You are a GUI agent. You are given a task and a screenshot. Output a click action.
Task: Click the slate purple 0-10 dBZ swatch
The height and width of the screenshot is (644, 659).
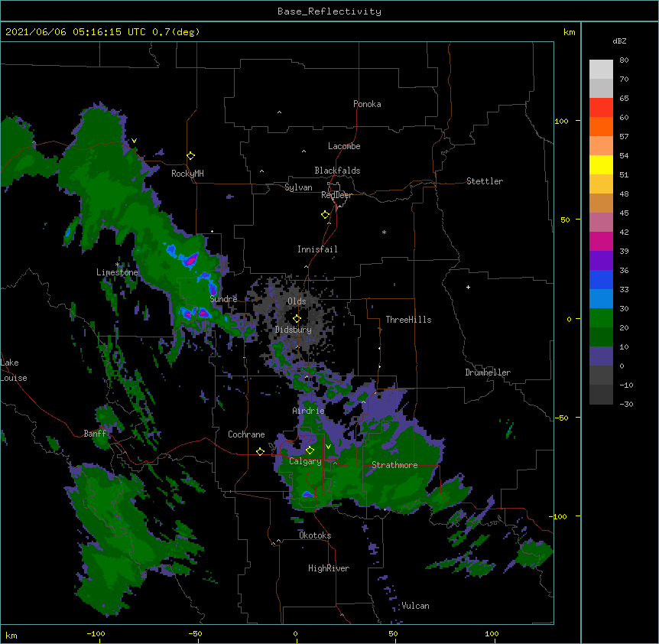click(x=601, y=356)
